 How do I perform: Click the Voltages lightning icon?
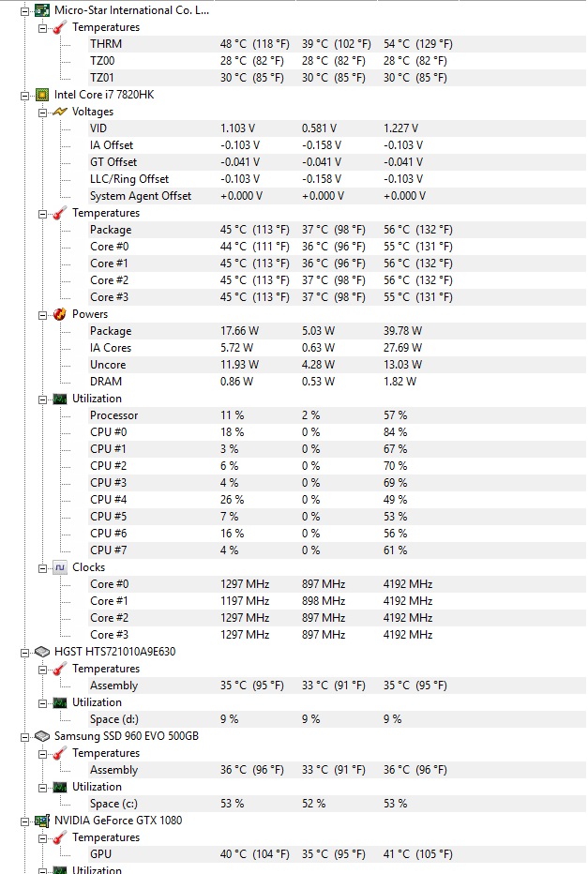pyautogui.click(x=60, y=112)
